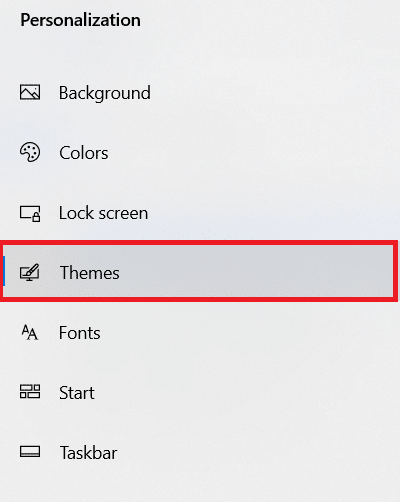Click the Fonts double-A icon
401x502 pixels.
(x=30, y=332)
